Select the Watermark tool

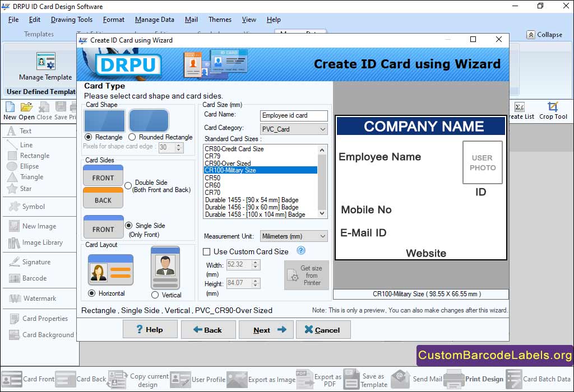(x=33, y=298)
